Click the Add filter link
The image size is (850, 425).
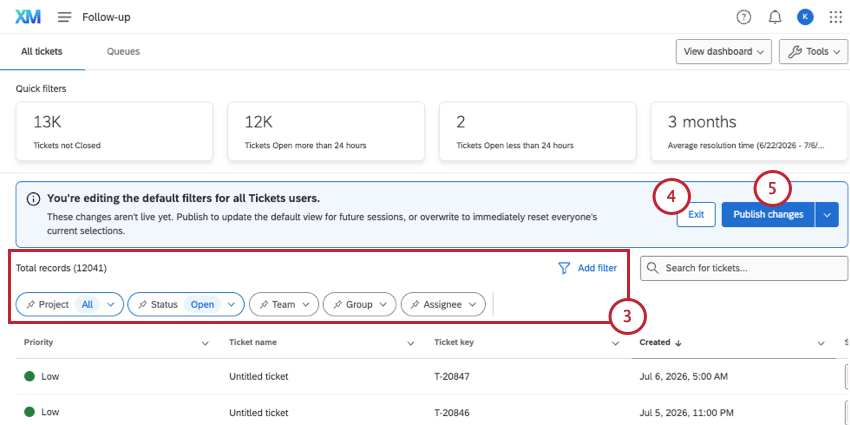pyautogui.click(x=597, y=268)
